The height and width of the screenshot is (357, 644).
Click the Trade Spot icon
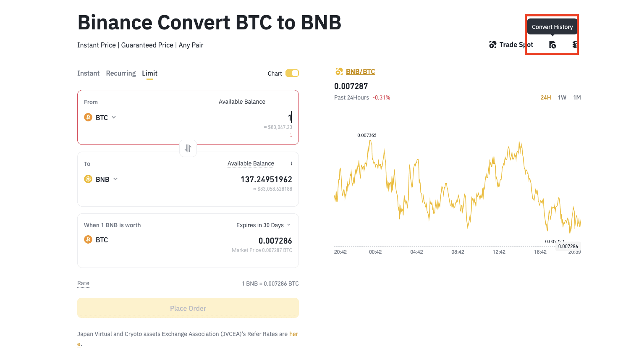coord(493,45)
